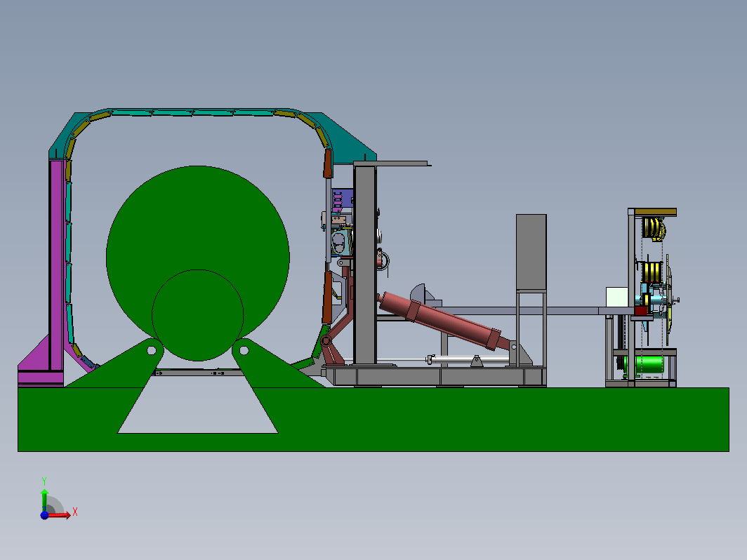Click the blue Z axis ball of the triad
This screenshot has height=560, width=747.
point(44,515)
